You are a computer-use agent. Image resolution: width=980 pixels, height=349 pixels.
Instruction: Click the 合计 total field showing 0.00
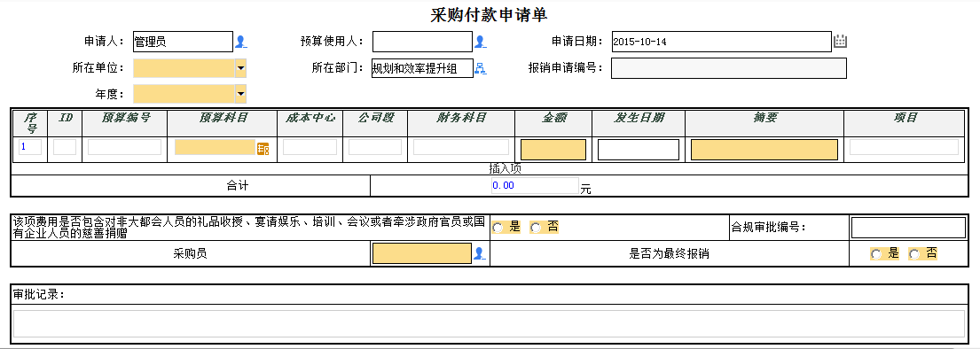click(535, 185)
